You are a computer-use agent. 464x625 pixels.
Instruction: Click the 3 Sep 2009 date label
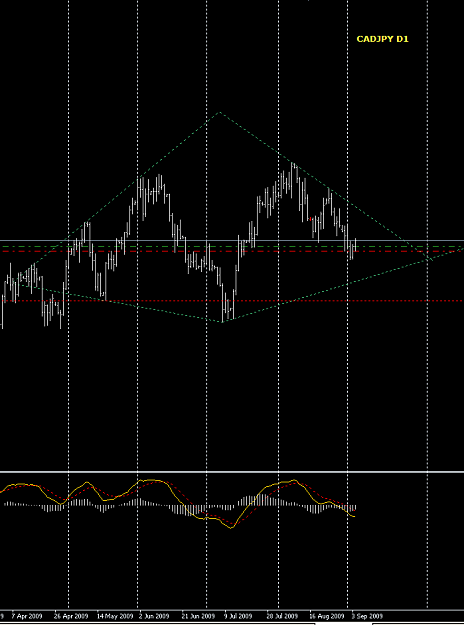click(x=367, y=616)
